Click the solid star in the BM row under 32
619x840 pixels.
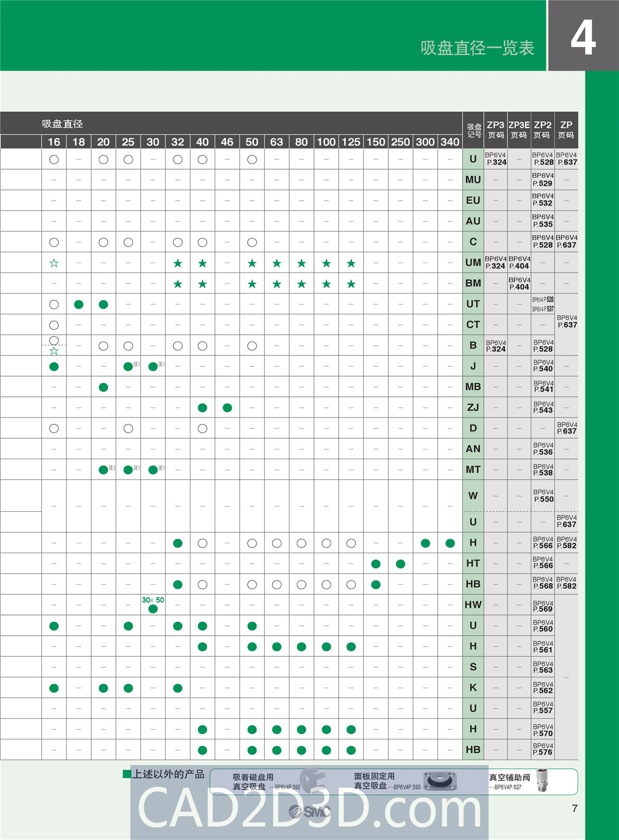[x=177, y=284]
